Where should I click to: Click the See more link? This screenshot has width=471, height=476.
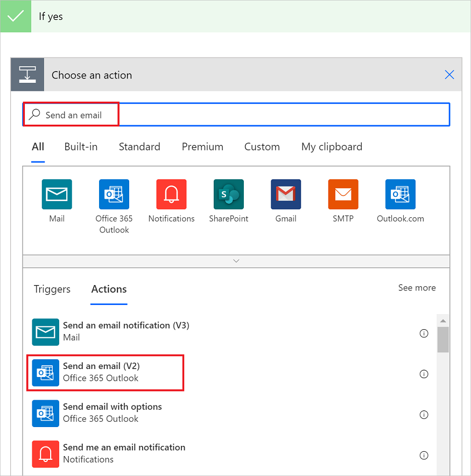417,288
